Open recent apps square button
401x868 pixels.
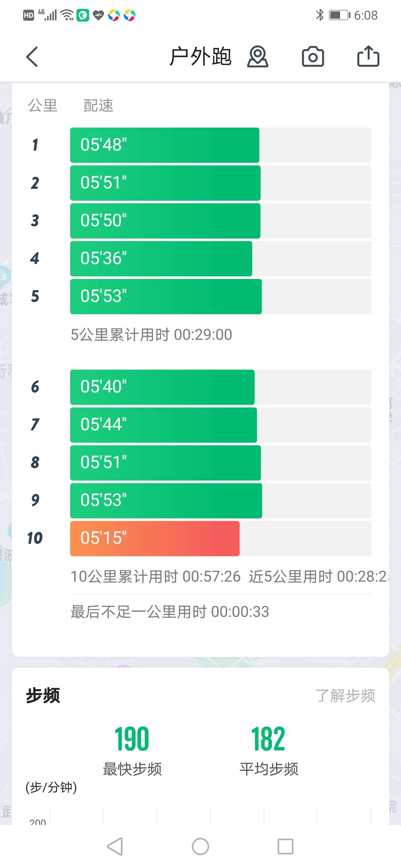pos(286,846)
